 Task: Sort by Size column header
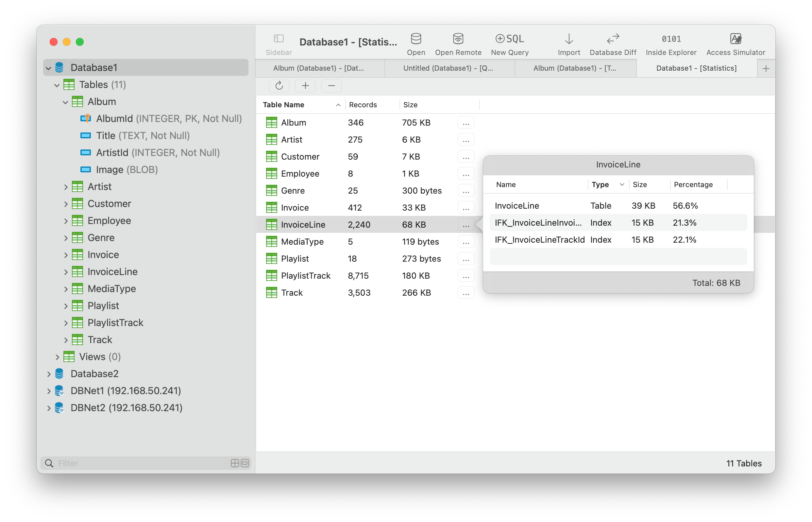pos(439,105)
